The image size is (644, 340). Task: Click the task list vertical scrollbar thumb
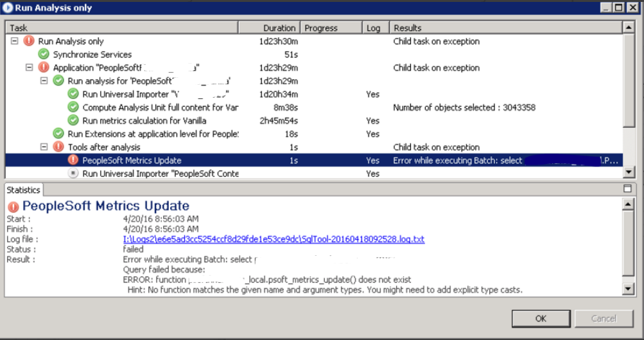click(x=629, y=80)
